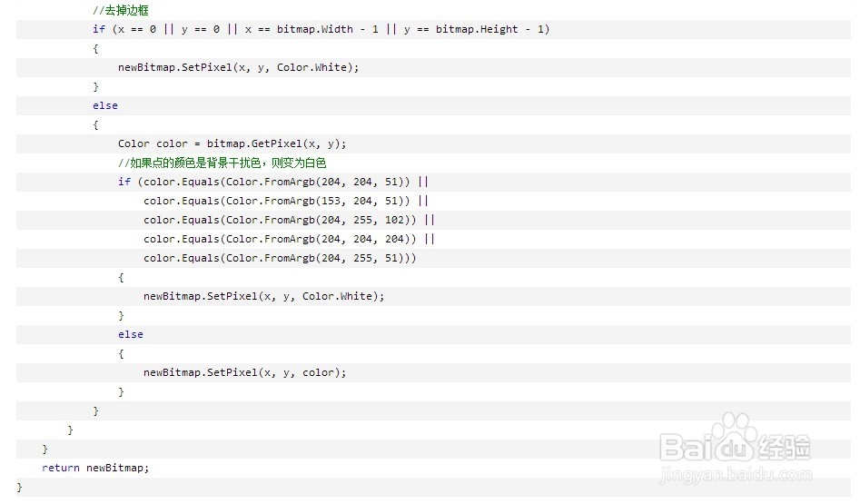Viewport: 860px width, 504px height.
Task: Click the Color color = bitmap.GetPixel line
Action: pyautogui.click(x=232, y=143)
